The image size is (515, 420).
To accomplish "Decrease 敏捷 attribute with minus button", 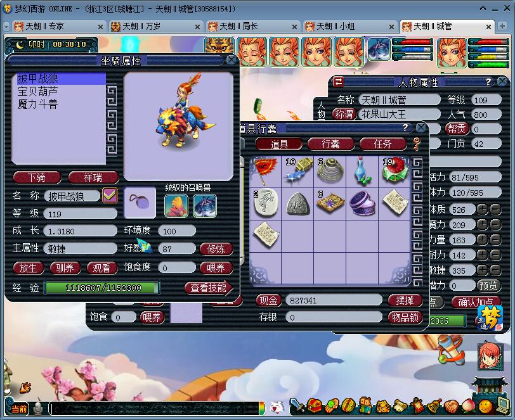I will point(495,270).
